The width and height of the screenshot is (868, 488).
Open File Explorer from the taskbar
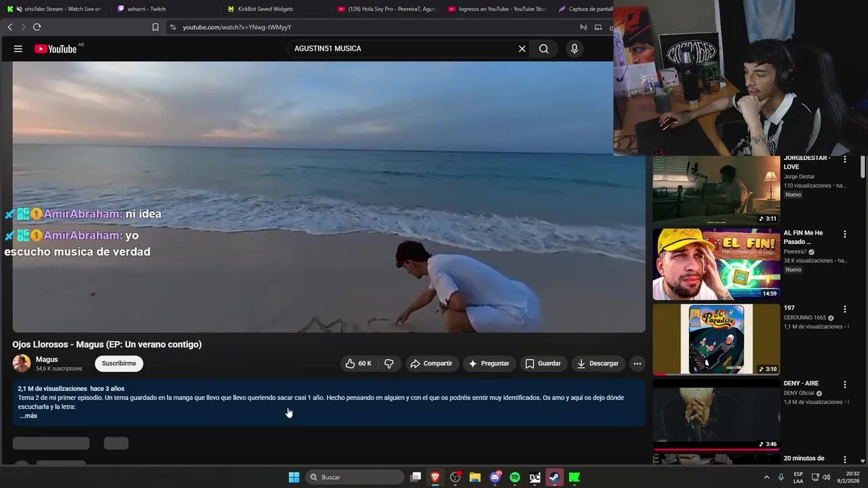475,477
